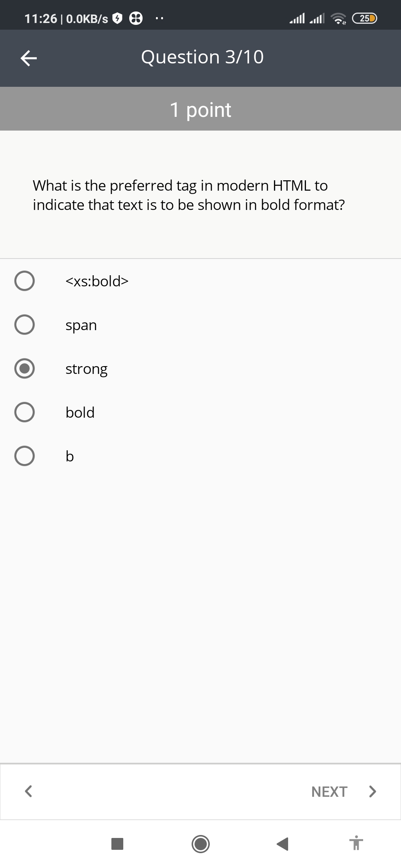
Task: Tap the Android home circle button
Action: click(x=200, y=844)
